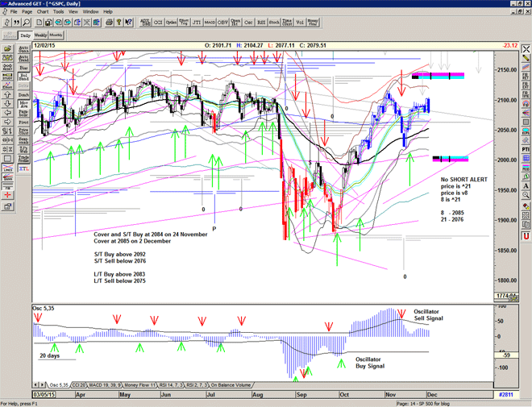
Task: Click the ADX DMI indicator button
Action: 145,23
